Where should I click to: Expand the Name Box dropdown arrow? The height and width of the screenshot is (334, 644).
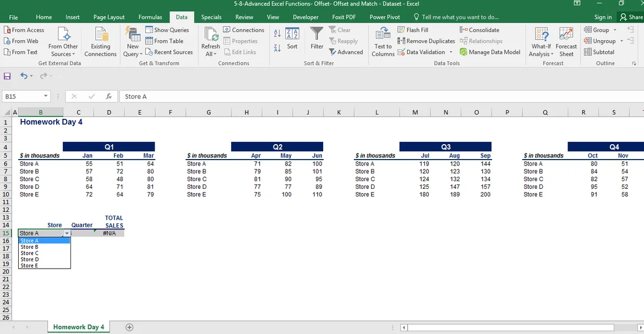(45, 96)
